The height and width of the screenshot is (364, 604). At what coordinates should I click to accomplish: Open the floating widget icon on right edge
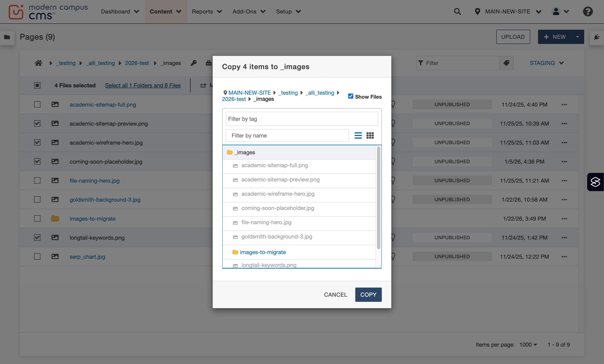[x=595, y=182]
